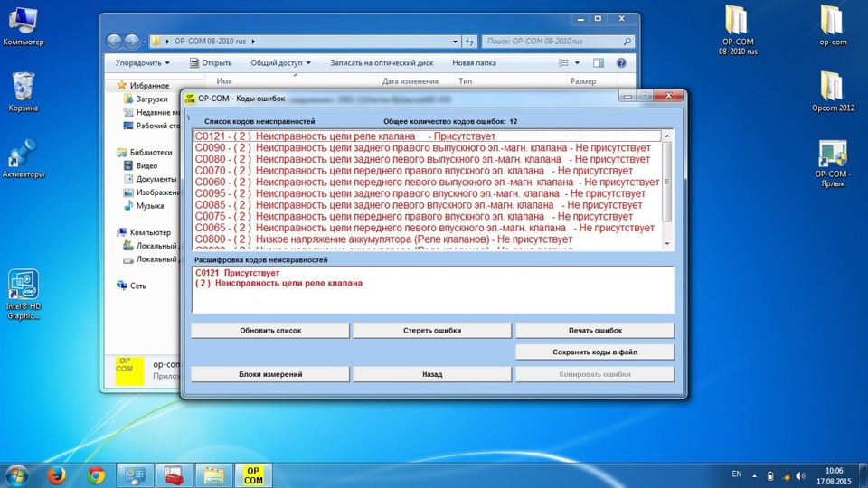Select error code C0065 row
The width and height of the screenshot is (868, 488).
coord(427,228)
